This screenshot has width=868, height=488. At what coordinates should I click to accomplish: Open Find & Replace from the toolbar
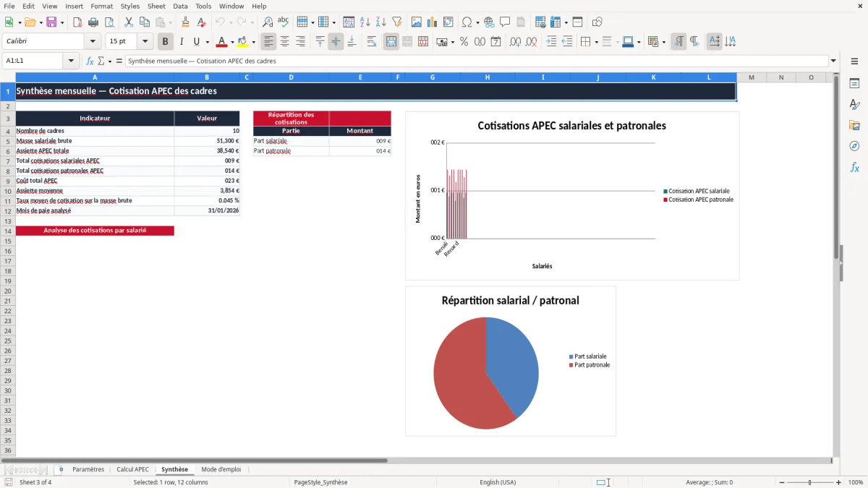tap(268, 22)
